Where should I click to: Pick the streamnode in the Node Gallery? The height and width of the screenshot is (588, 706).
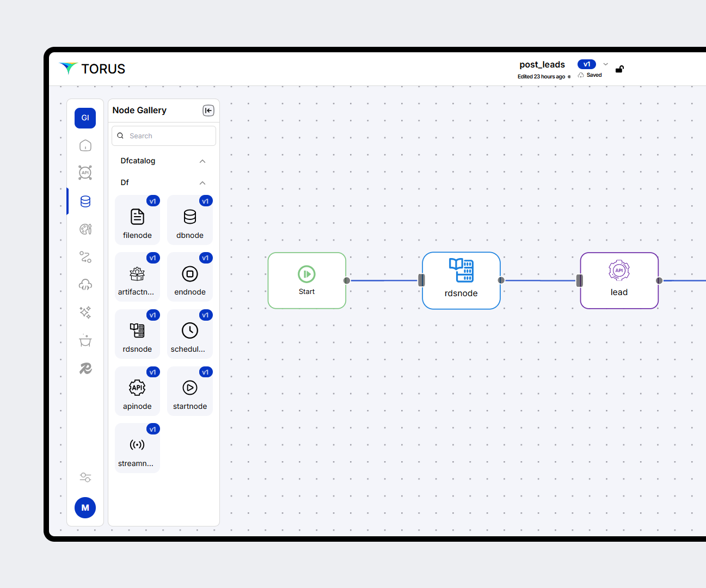click(x=137, y=448)
